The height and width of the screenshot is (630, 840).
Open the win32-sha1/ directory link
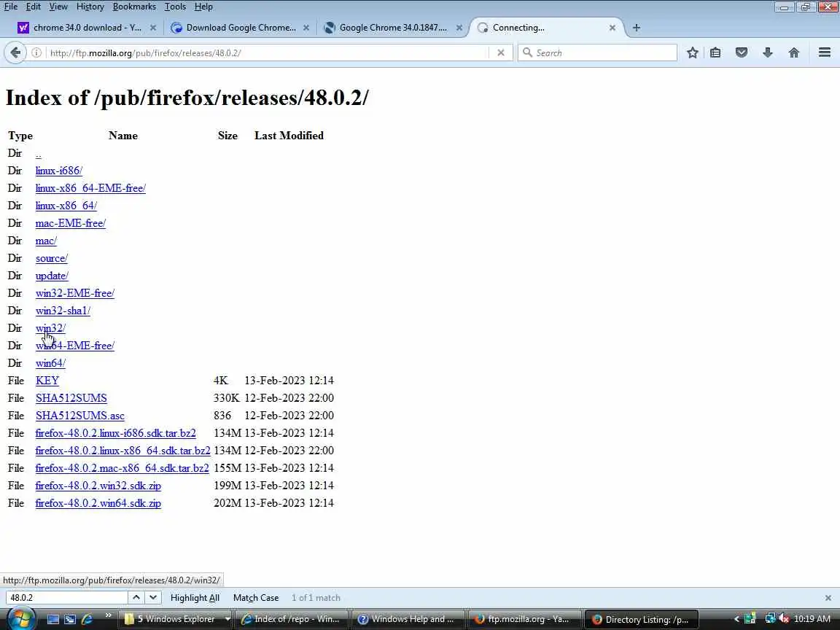click(63, 311)
